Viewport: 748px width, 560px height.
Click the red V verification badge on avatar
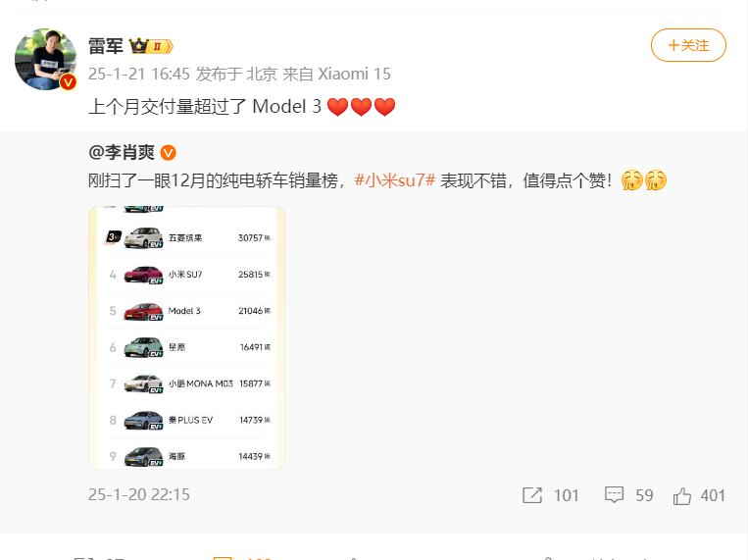click(x=69, y=82)
